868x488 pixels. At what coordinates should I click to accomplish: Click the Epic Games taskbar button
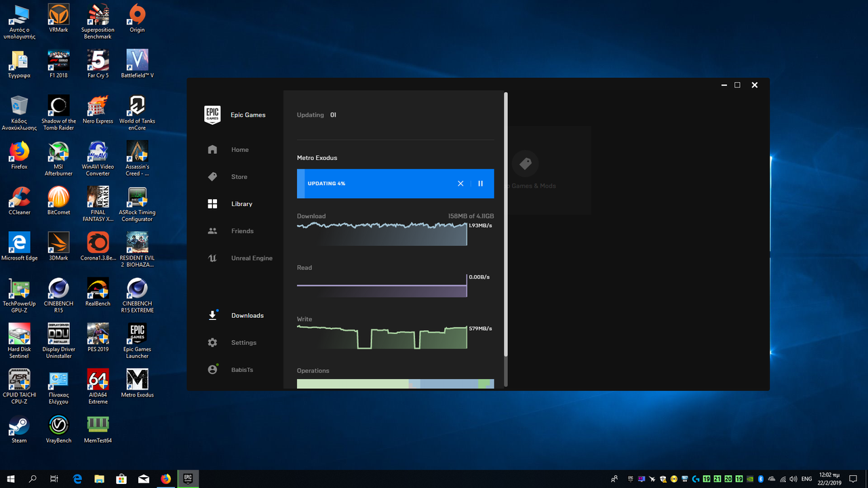[188, 479]
